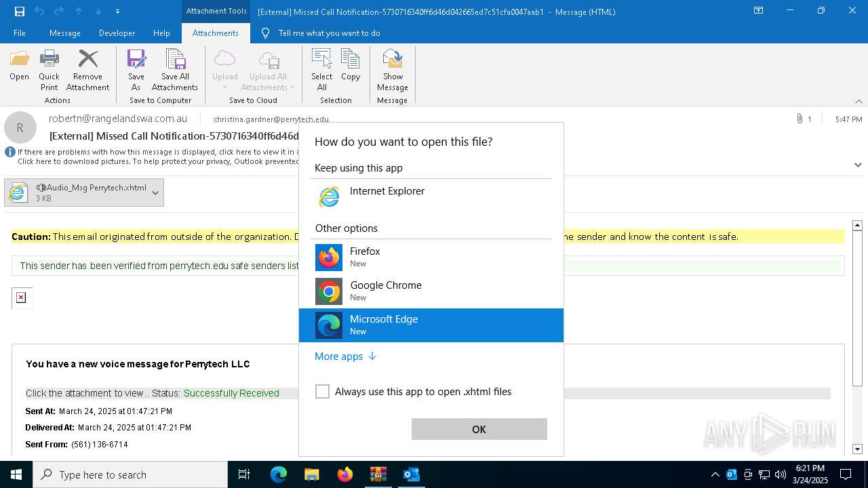Choose Internet Explorer to open the file
The image size is (868, 488).
pos(431,197)
